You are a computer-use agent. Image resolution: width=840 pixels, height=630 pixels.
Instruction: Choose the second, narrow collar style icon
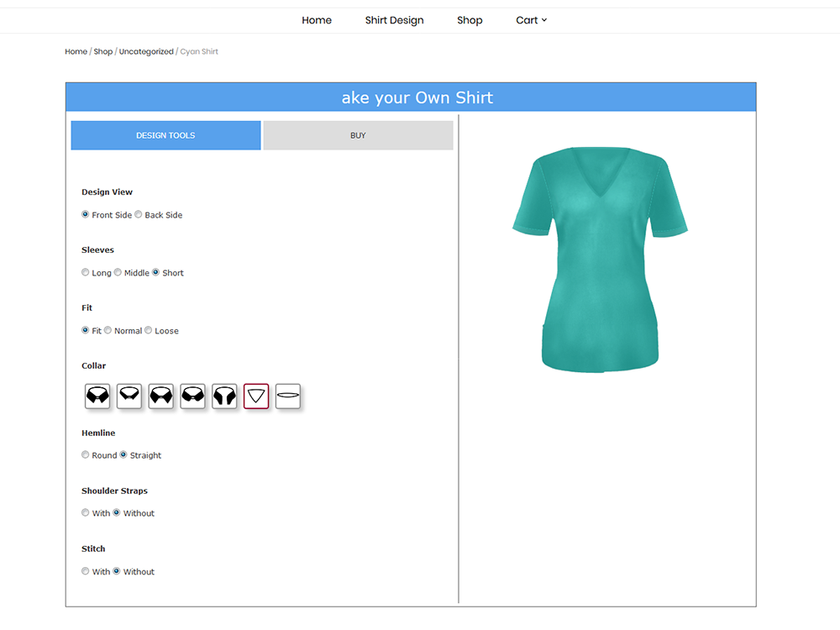pos(129,396)
